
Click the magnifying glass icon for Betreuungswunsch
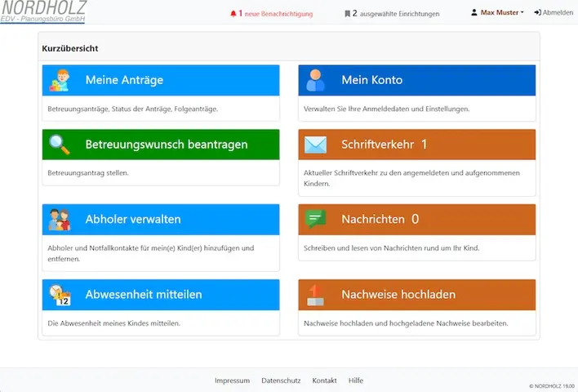(x=59, y=145)
